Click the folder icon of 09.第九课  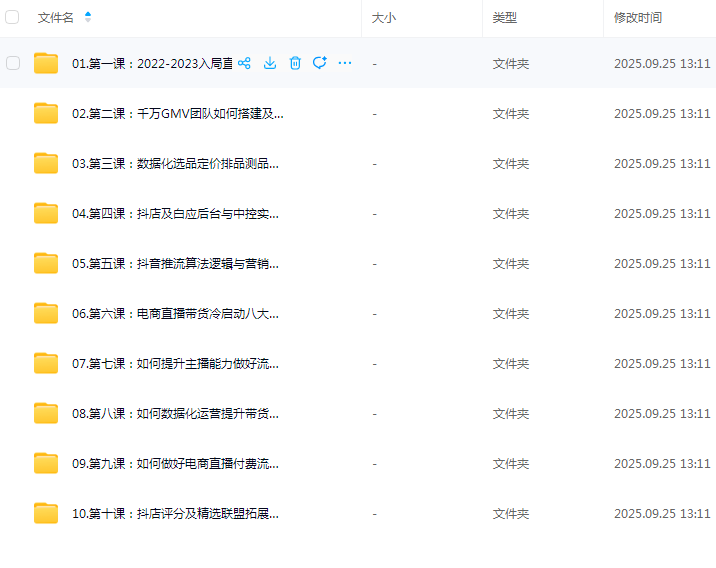point(46,463)
